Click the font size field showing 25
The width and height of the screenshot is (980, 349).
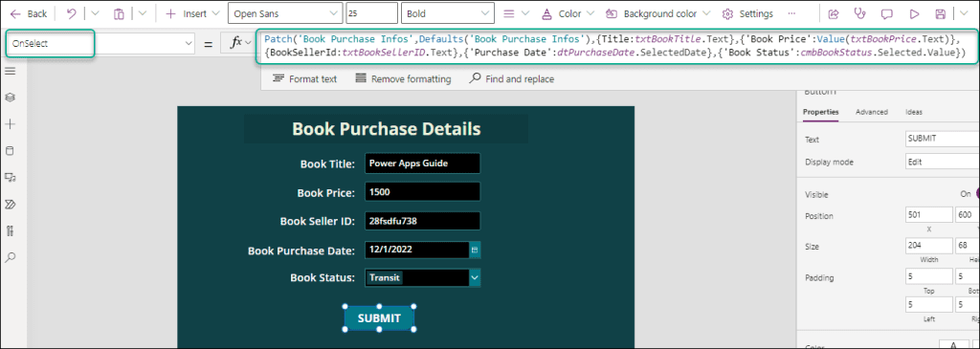(x=371, y=13)
